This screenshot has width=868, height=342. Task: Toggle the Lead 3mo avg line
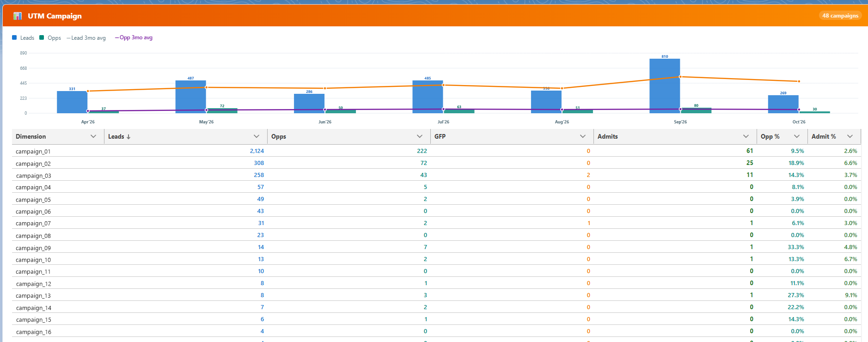click(x=86, y=38)
